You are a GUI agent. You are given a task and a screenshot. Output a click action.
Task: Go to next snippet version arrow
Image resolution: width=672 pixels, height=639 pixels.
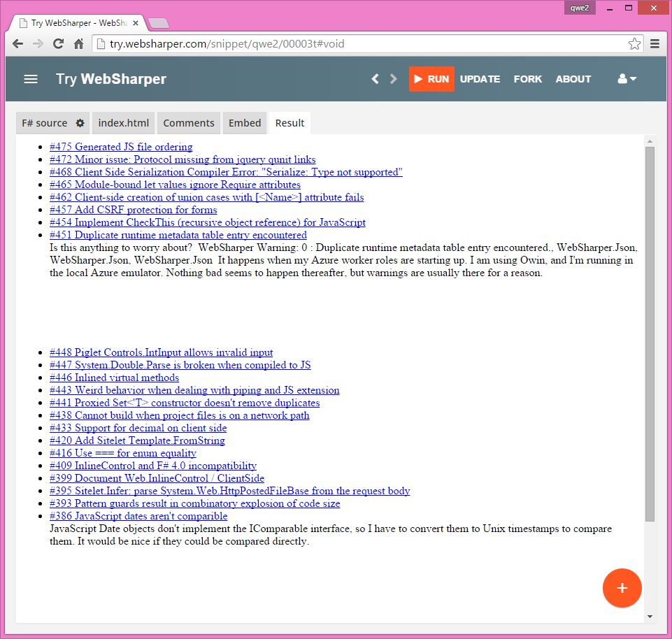click(x=394, y=79)
